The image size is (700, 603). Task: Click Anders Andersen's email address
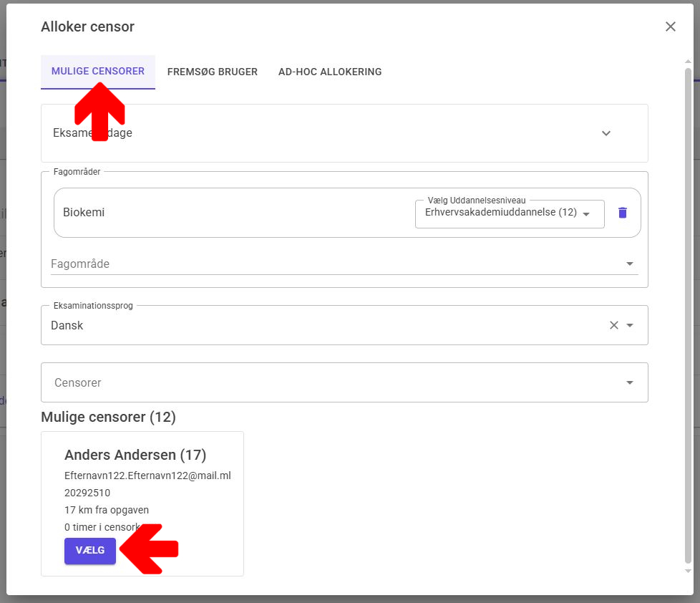pyautogui.click(x=147, y=476)
